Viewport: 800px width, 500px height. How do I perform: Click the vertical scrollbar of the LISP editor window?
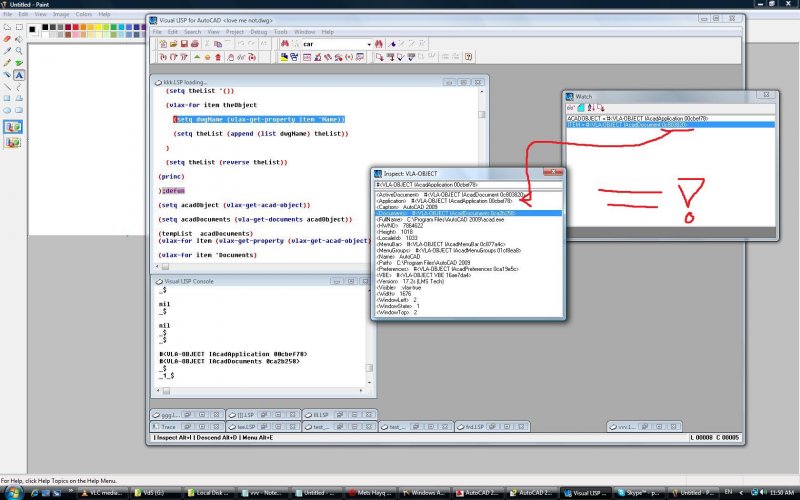pyautogui.click(x=482, y=175)
